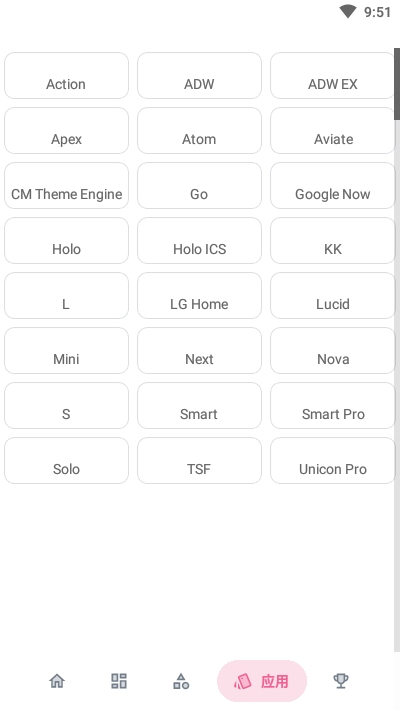Choose the Holo ICS launcher
The height and width of the screenshot is (710, 400).
(199, 240)
